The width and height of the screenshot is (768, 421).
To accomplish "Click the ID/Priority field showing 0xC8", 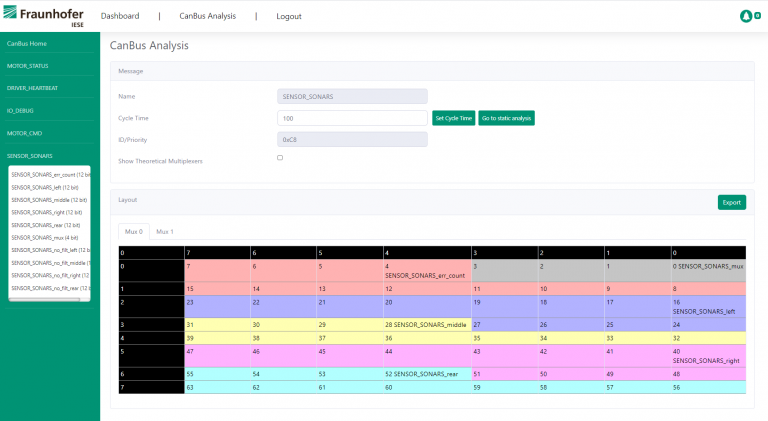I will pos(352,140).
